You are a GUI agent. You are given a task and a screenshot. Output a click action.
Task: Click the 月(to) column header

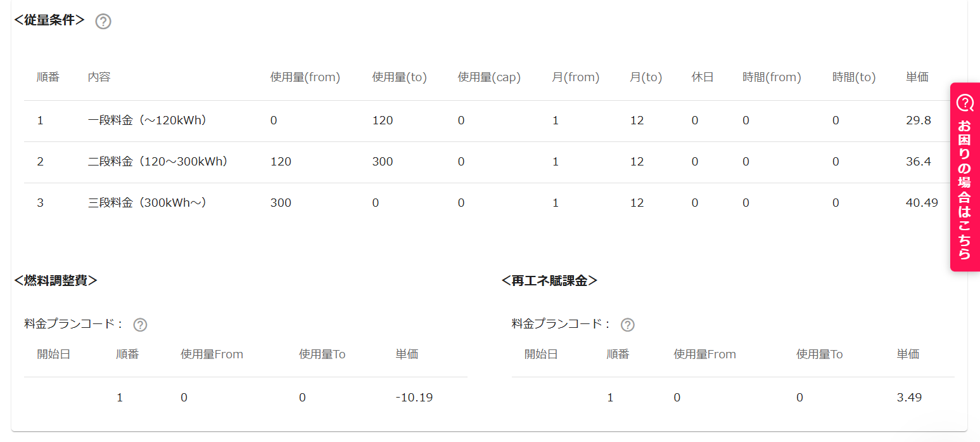pos(646,77)
